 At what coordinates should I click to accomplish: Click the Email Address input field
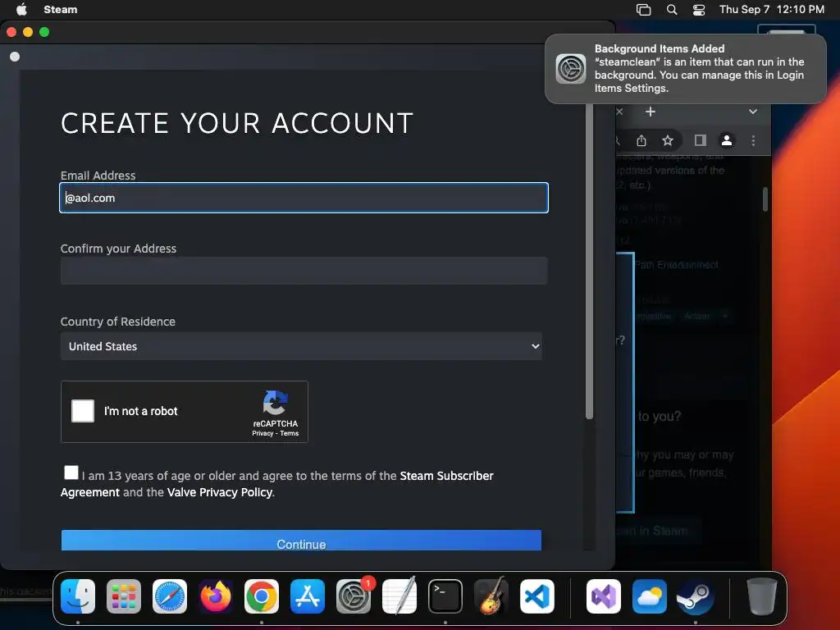pyautogui.click(x=304, y=198)
